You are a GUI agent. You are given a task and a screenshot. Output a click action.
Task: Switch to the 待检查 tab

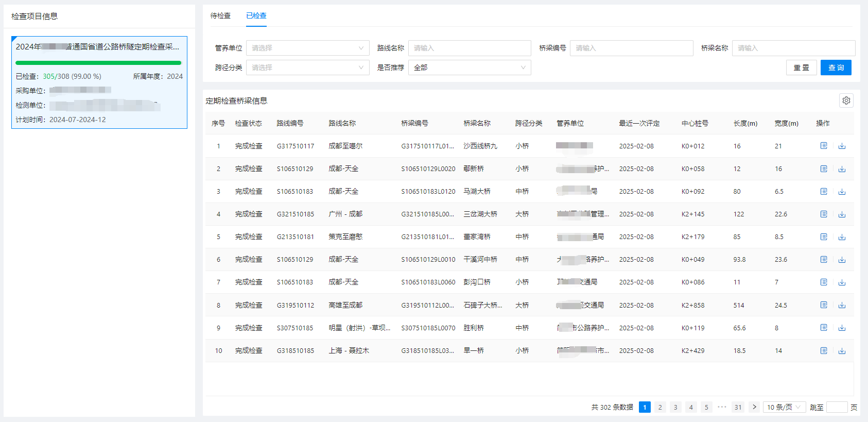click(220, 15)
